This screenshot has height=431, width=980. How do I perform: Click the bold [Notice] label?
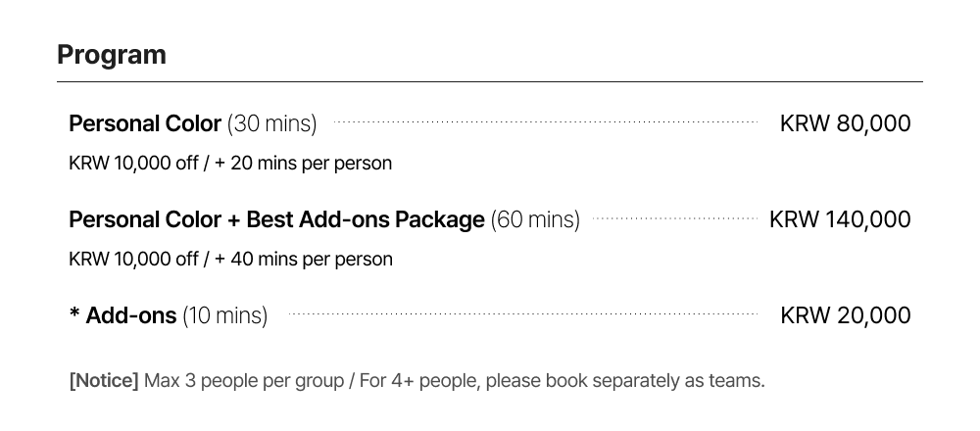(104, 380)
